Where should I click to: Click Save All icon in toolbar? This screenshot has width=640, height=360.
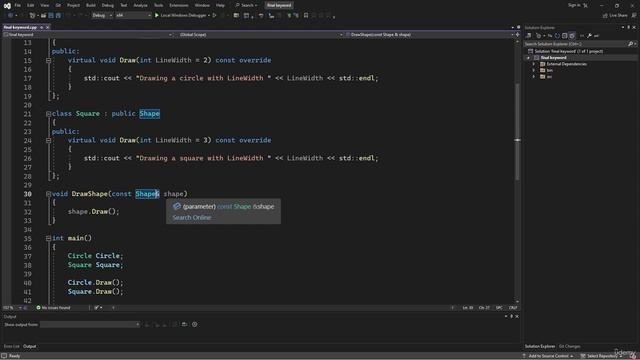tap(58, 16)
